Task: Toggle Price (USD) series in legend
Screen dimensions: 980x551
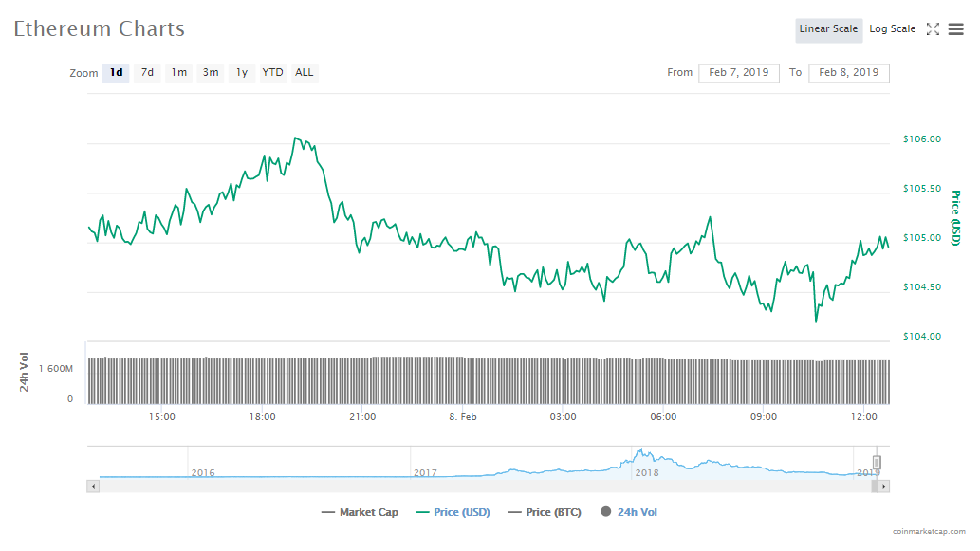Action: coord(453,512)
